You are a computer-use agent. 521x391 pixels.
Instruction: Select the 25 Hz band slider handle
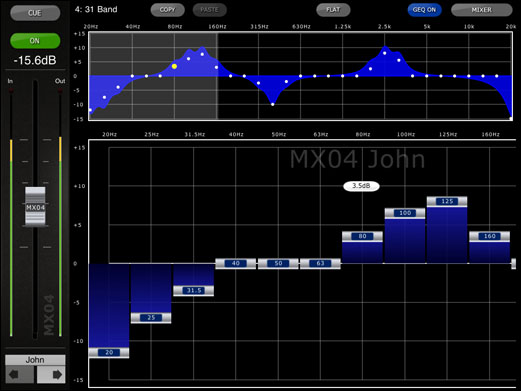(x=151, y=318)
